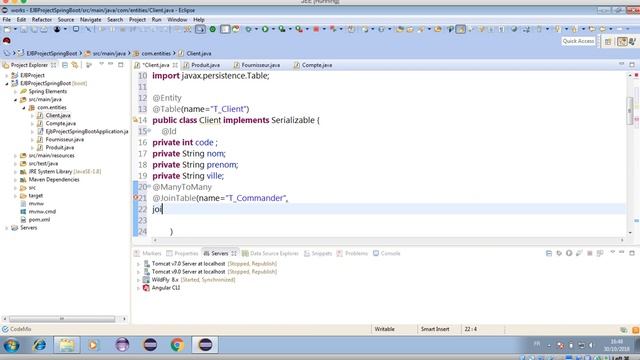Click com.entities in the breadcrumb
Image resolution: width=640 pixels, height=360 pixels.
pos(156,53)
